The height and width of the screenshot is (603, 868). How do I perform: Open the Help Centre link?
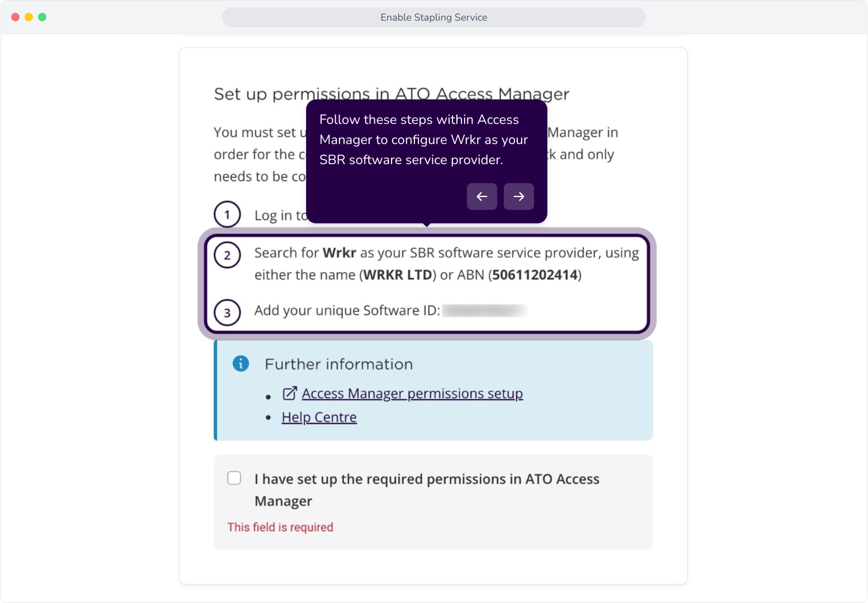[x=319, y=417]
